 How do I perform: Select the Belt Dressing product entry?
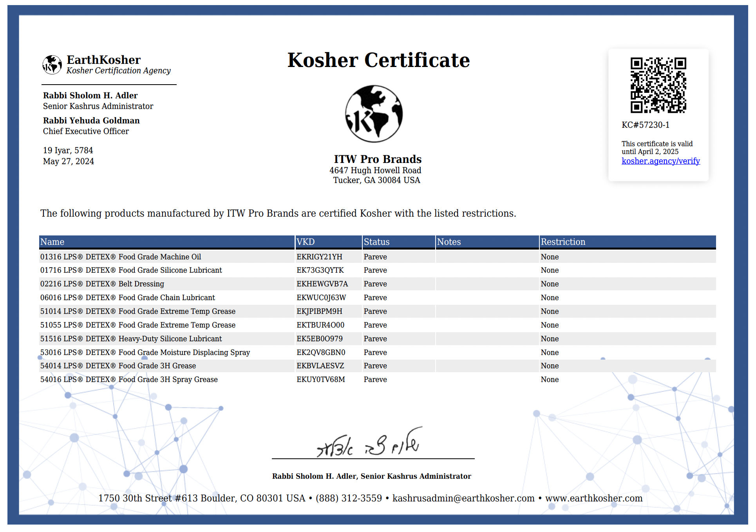tap(103, 284)
